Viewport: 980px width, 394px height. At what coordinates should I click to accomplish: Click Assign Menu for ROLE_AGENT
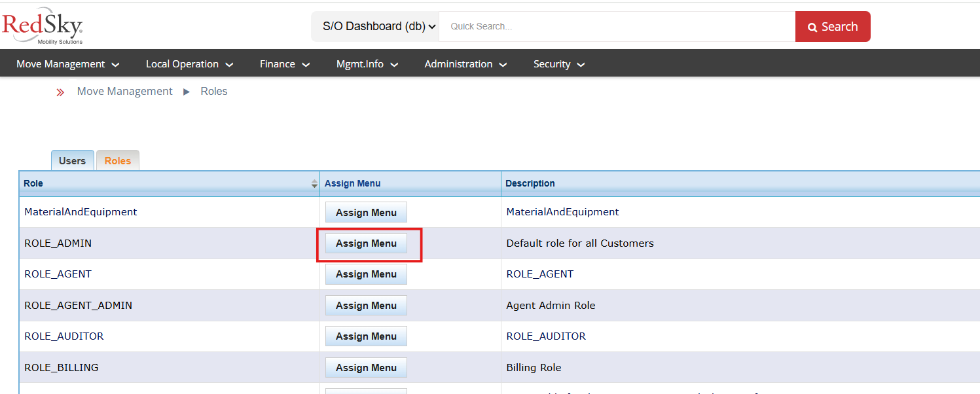pyautogui.click(x=367, y=274)
